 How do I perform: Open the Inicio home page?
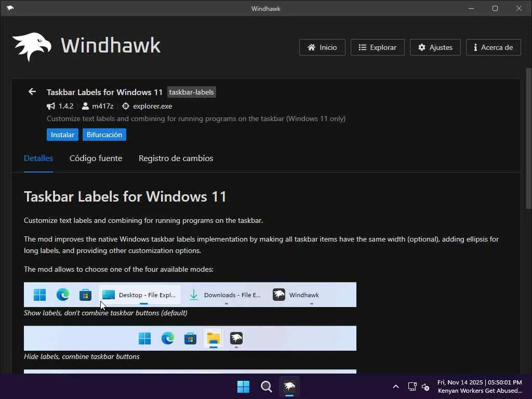click(322, 47)
